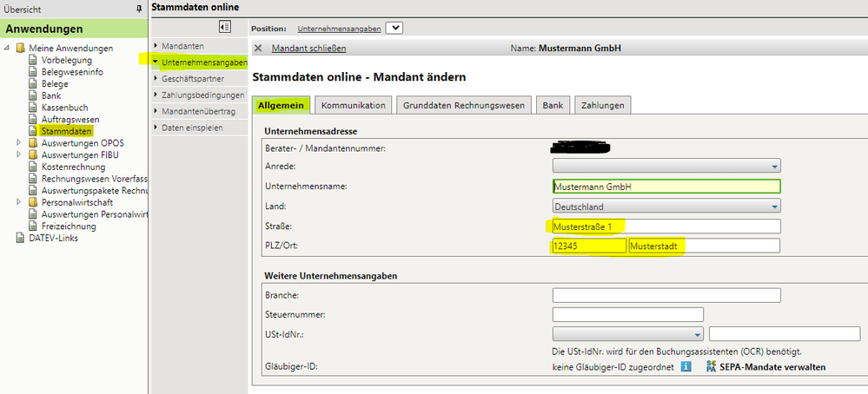868x394 pixels.
Task: Click the Mandant schließen link
Action: click(x=308, y=48)
